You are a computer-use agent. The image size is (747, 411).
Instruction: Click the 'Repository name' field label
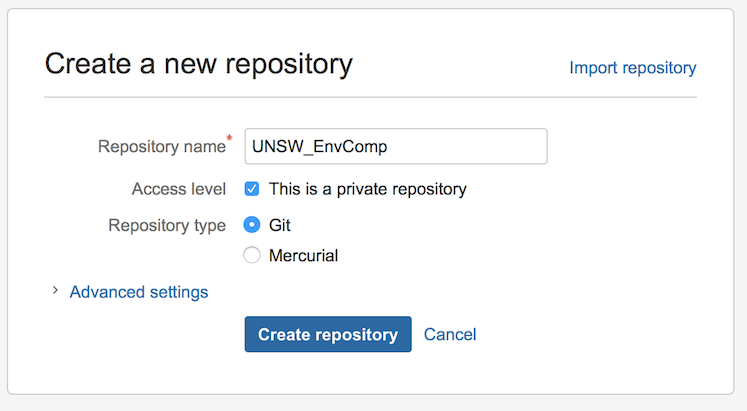162,147
